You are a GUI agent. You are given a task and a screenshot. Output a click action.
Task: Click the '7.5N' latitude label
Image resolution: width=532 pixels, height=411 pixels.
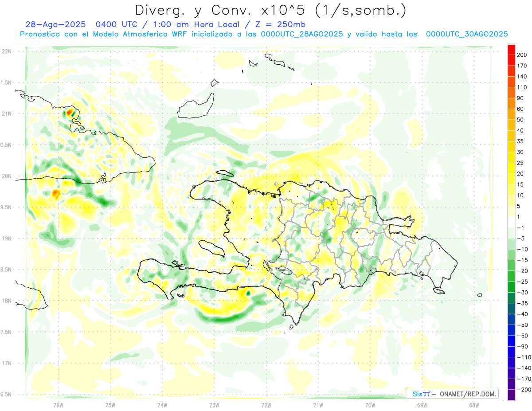click(x=7, y=332)
